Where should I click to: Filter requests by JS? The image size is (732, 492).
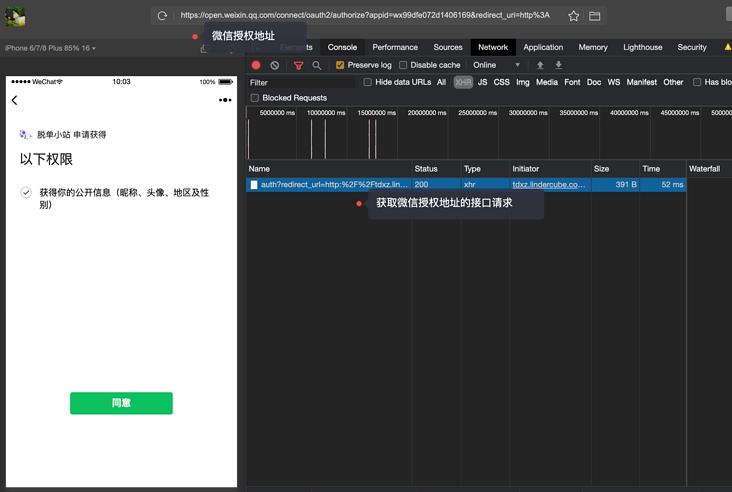click(x=482, y=82)
